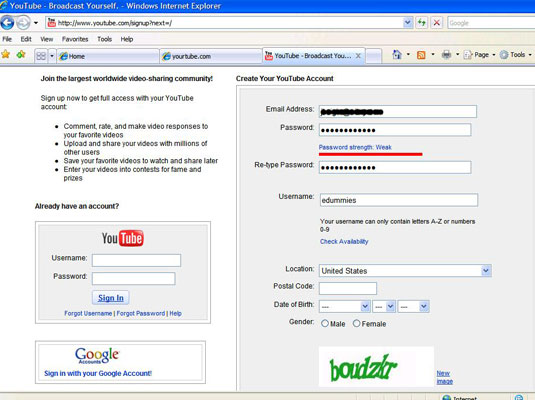Click the YouTube logo in sign-in box
The width and height of the screenshot is (535, 400).
(122, 238)
